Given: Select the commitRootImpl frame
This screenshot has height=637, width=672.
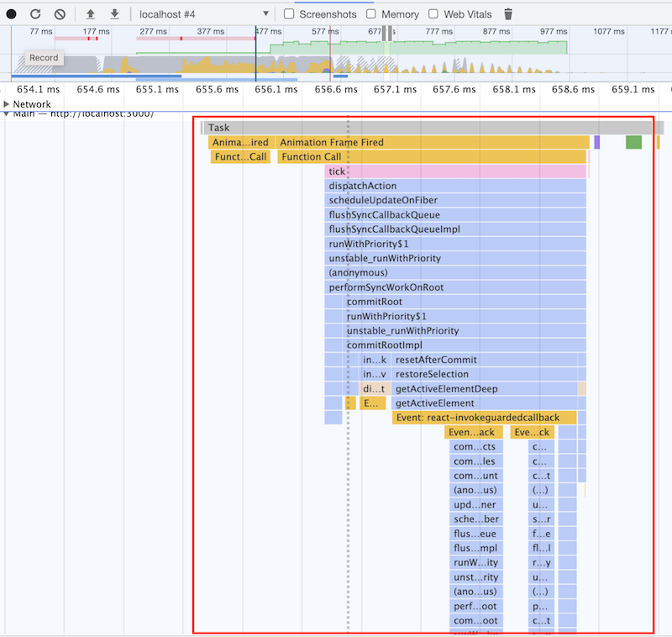Looking at the screenshot, I should point(465,345).
